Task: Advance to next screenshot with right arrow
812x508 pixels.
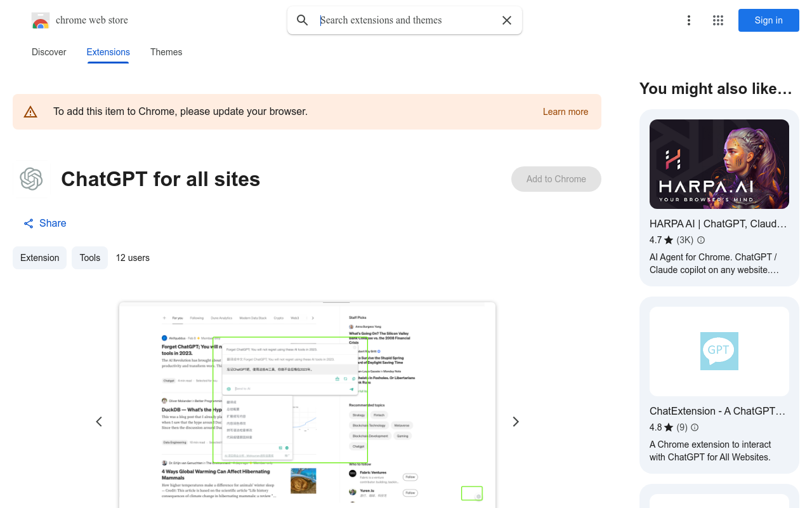Action: (516, 422)
